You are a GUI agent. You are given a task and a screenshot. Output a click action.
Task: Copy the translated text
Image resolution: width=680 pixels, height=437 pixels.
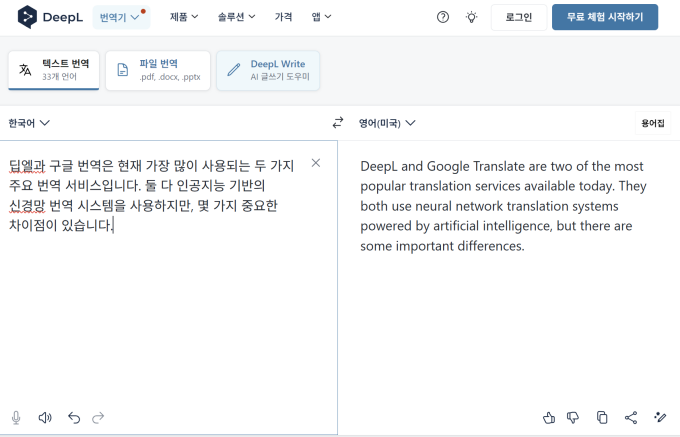tap(602, 417)
